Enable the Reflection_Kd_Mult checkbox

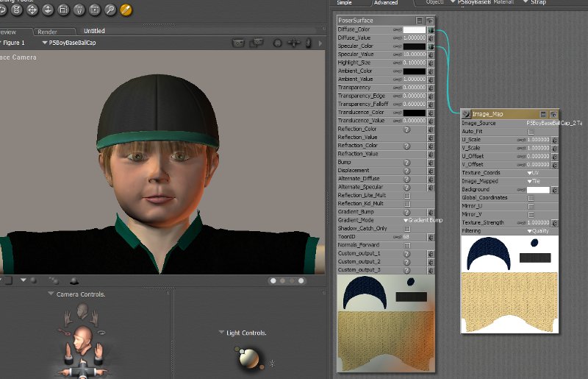point(407,204)
